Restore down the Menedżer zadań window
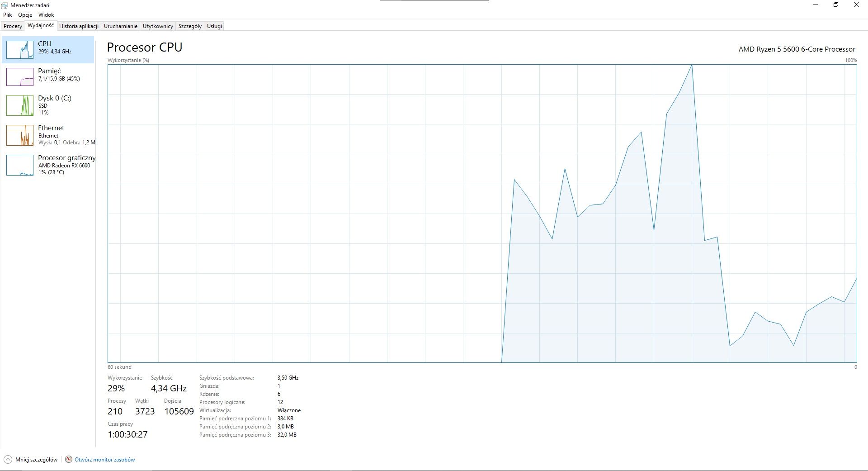This screenshot has width=868, height=471. coord(836,5)
